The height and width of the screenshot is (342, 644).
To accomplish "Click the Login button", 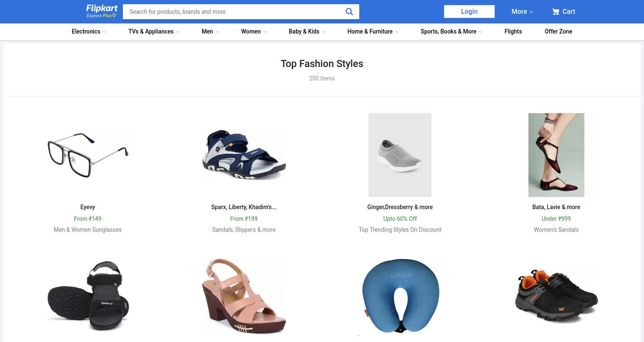I will pos(469,12).
